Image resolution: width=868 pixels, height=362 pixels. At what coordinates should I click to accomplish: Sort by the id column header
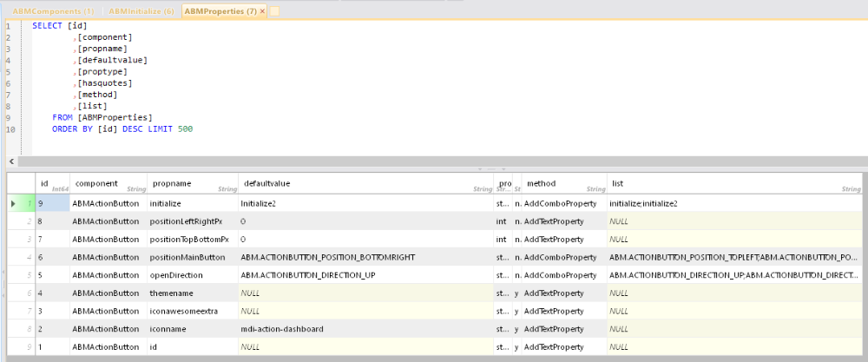pyautogui.click(x=53, y=183)
